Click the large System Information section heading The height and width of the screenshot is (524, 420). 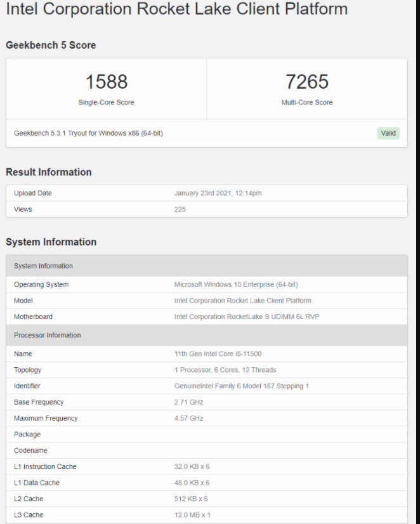(x=51, y=242)
